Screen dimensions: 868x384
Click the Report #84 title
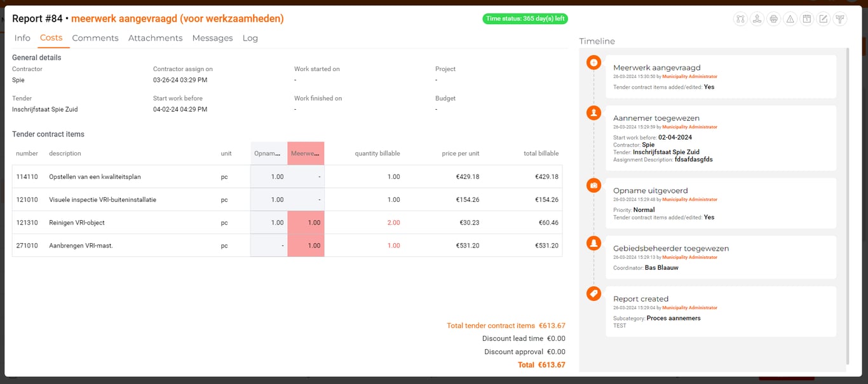click(37, 19)
